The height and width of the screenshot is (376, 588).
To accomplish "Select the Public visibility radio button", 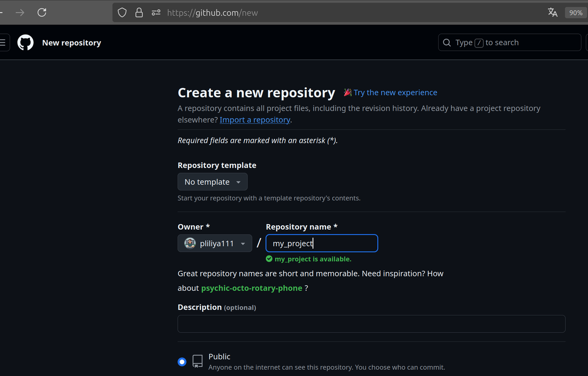I will tap(182, 362).
